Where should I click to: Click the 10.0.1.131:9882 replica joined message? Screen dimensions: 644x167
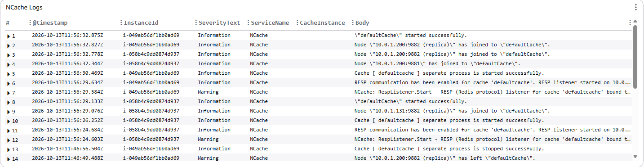(x=452, y=111)
